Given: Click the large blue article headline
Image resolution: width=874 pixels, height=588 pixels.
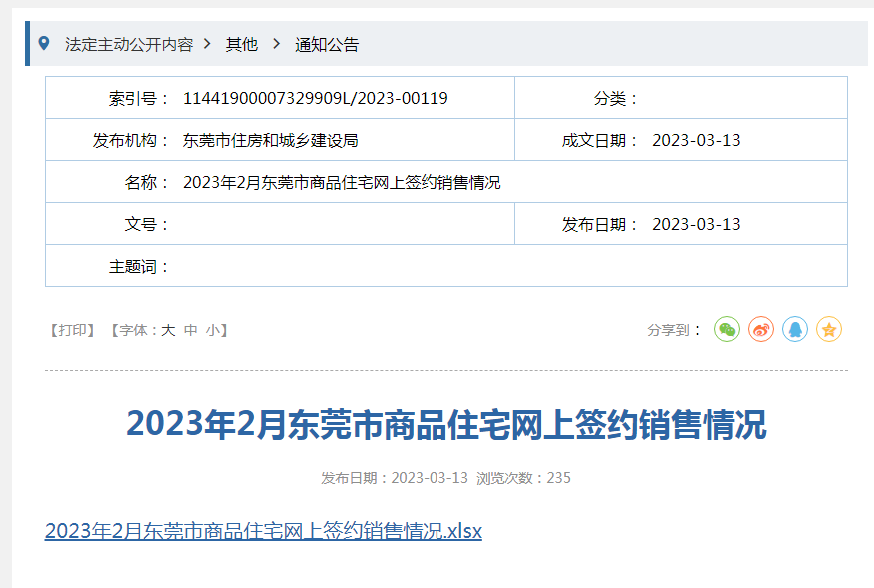Looking at the screenshot, I should [x=446, y=424].
